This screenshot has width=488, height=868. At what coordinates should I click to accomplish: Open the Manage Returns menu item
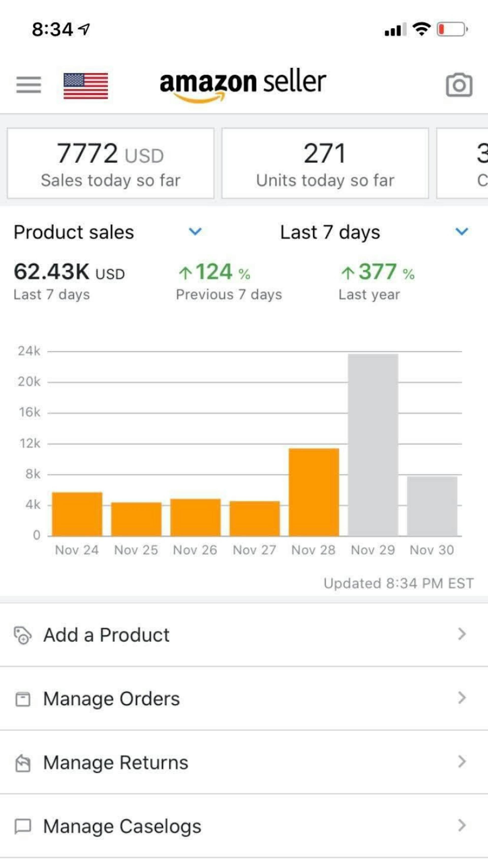[x=115, y=763]
